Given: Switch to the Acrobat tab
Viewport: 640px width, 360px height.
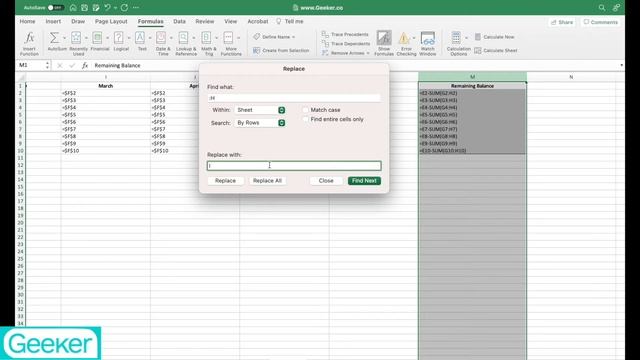Looking at the screenshot, I should tap(258, 21).
